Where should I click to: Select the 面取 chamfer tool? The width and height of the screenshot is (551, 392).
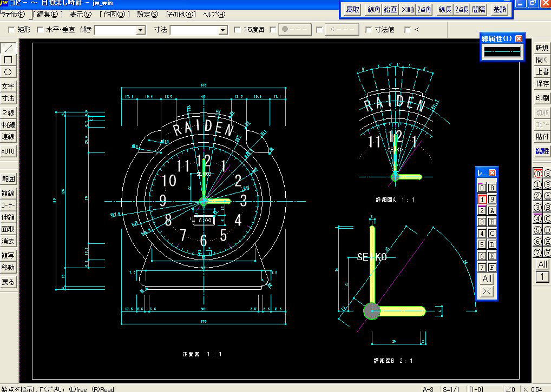pos(8,229)
